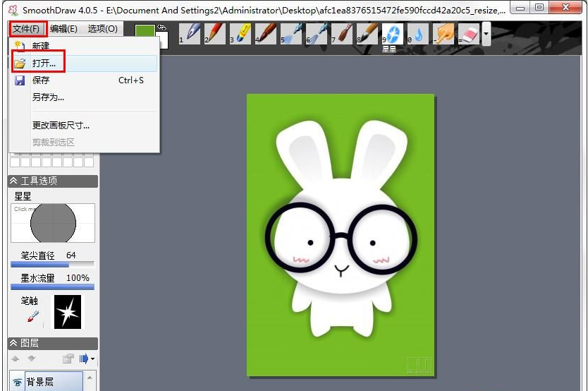Choose the eraser tool

(x=469, y=33)
